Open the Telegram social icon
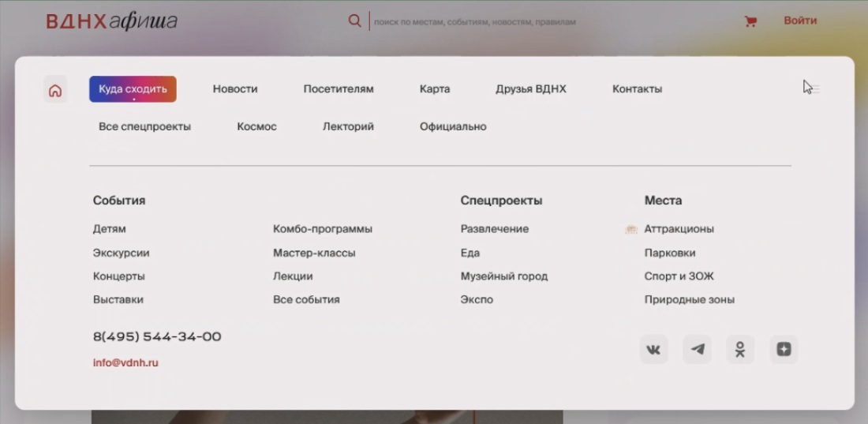The height and width of the screenshot is (424, 868). [x=697, y=349]
